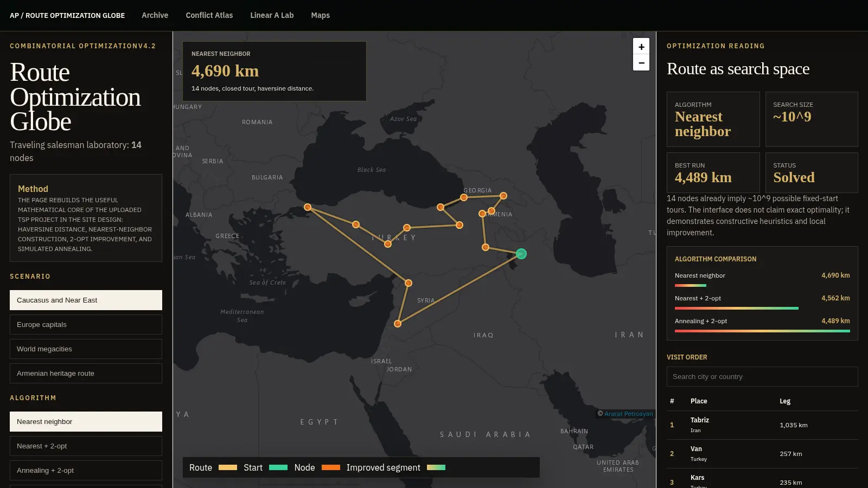Click the Search Size ~10^9 card

(x=812, y=119)
